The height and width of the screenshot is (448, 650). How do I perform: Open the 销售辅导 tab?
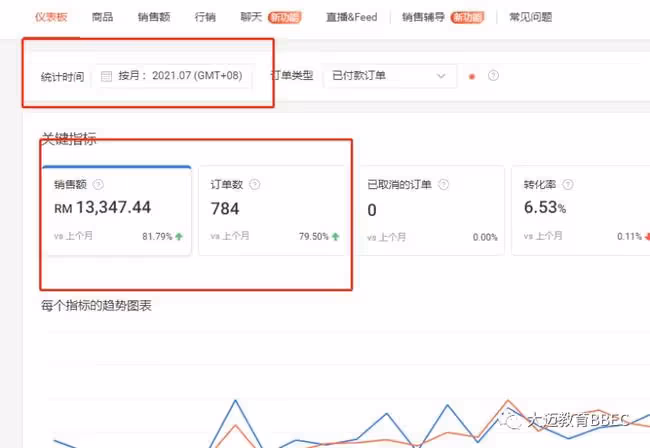tap(423, 17)
